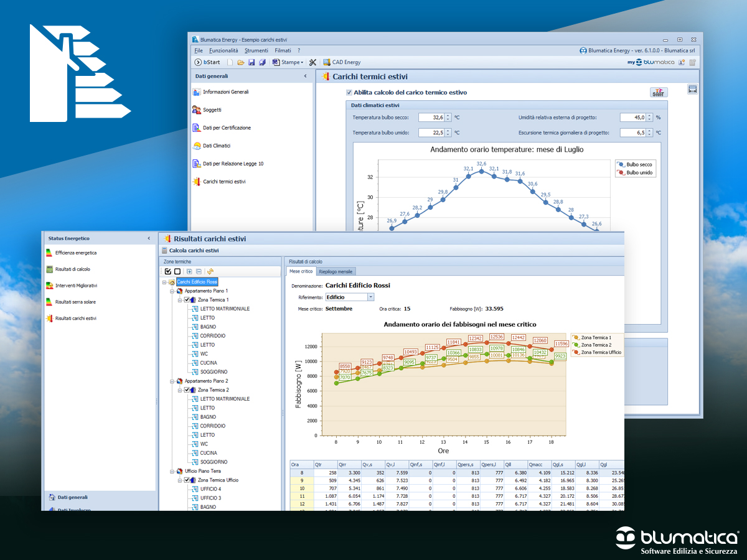Toggle the Zona Termica 2 checkbox
Screen dimensions: 747x560
pos(187,390)
